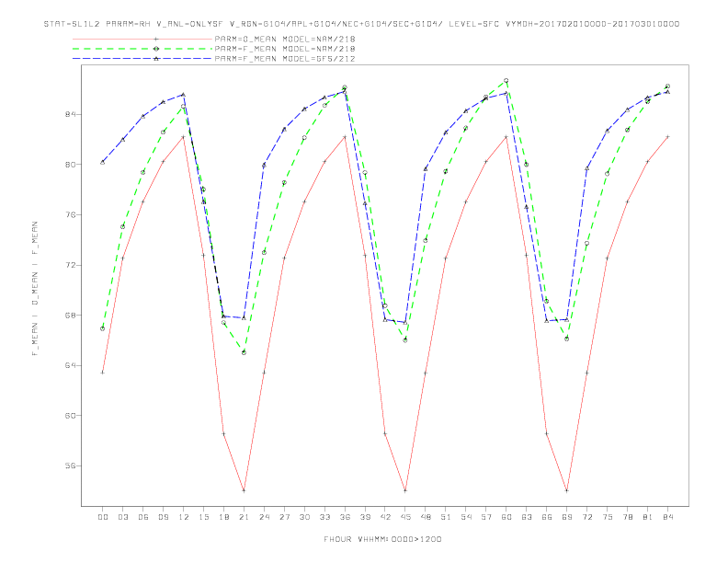Click the red plus marker at forecast hour 00
This screenshot has height=563, width=728.
click(103, 373)
